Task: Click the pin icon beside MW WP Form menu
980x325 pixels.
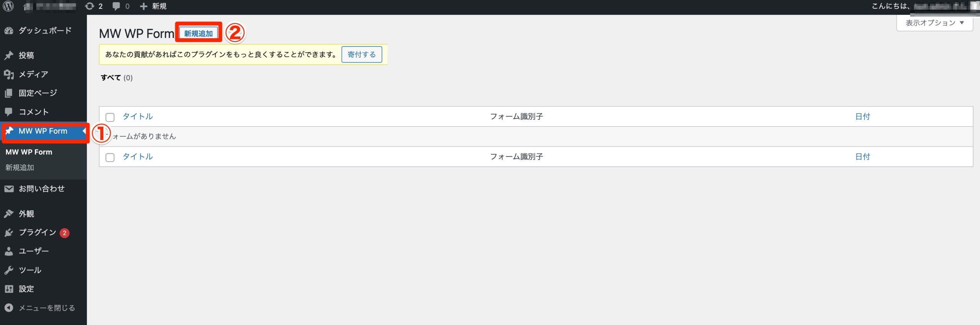Action: [x=9, y=131]
